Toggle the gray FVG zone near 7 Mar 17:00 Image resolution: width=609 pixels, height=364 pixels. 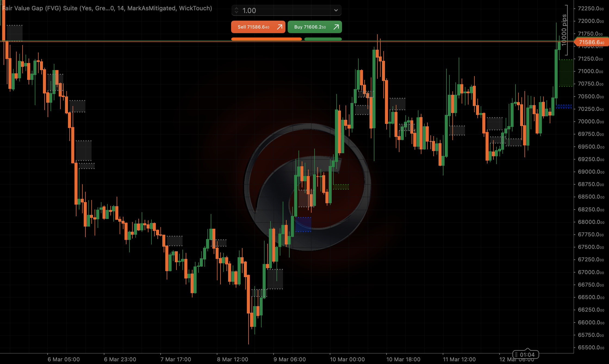tap(175, 241)
